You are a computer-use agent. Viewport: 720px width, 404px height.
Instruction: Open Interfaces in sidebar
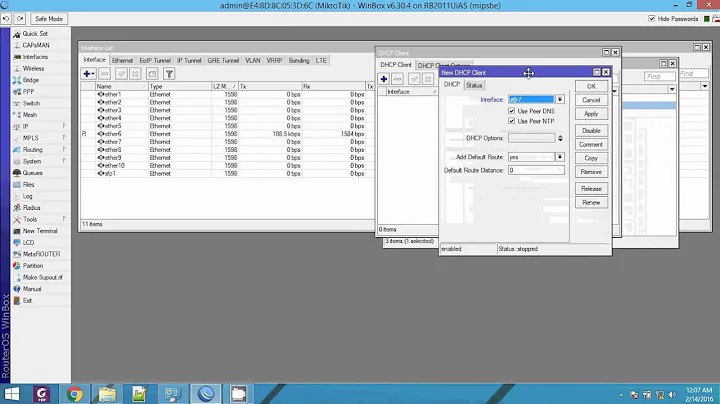tap(35, 57)
